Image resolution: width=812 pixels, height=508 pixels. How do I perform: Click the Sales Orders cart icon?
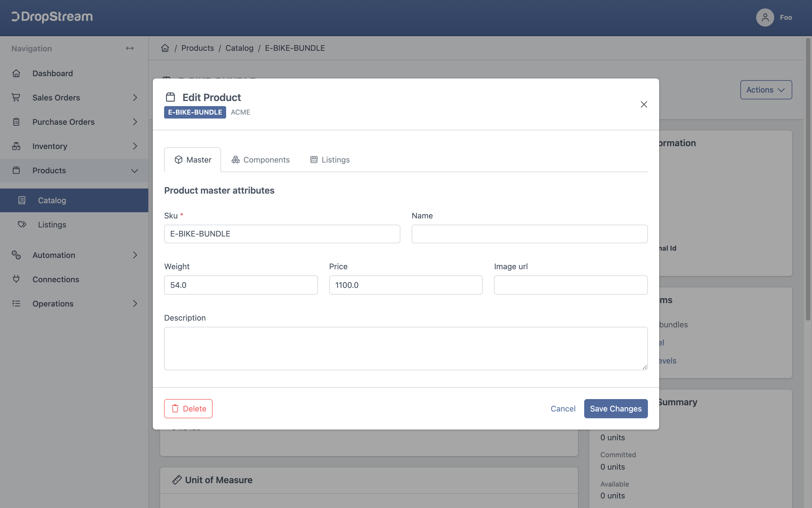[x=16, y=97]
